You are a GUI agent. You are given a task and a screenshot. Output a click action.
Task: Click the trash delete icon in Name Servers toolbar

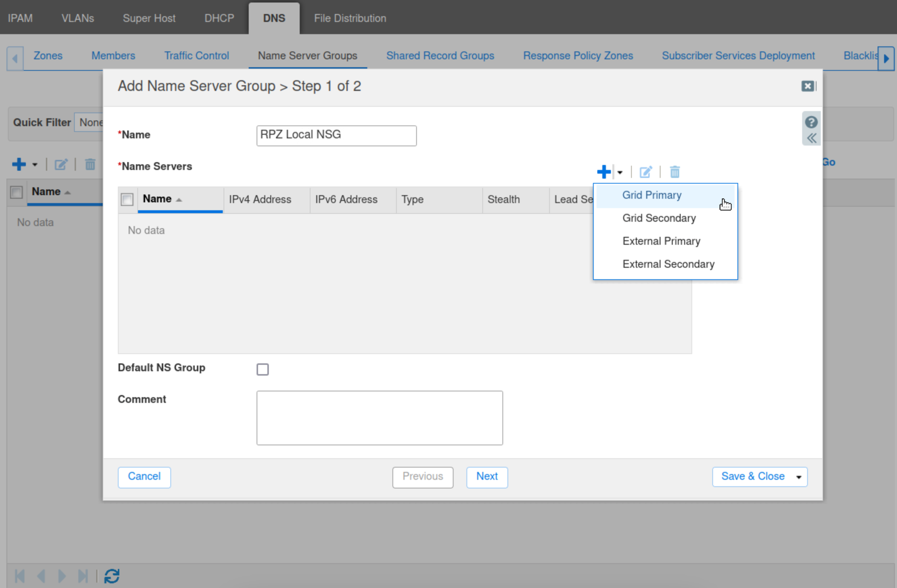coord(675,172)
